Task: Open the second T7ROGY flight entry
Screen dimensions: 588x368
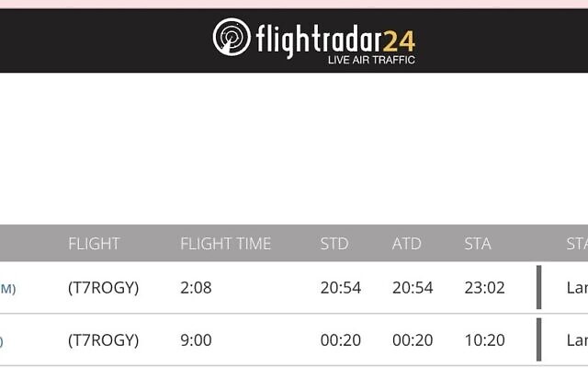Action: pyautogui.click(x=104, y=340)
